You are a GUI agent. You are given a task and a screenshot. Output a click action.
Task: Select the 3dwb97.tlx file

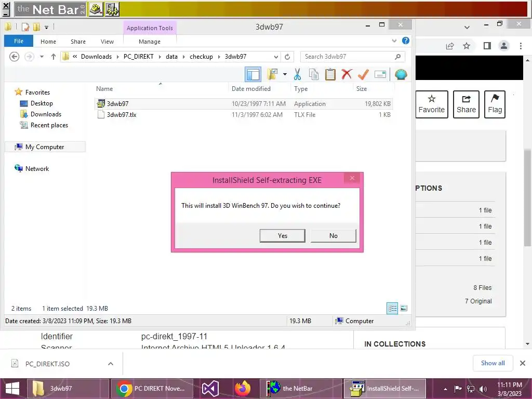coord(243,115)
